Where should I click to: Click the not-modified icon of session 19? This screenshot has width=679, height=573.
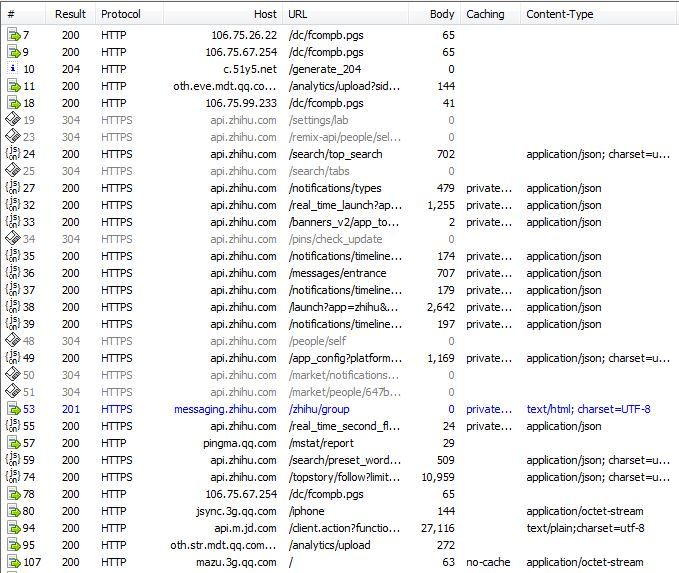13,120
